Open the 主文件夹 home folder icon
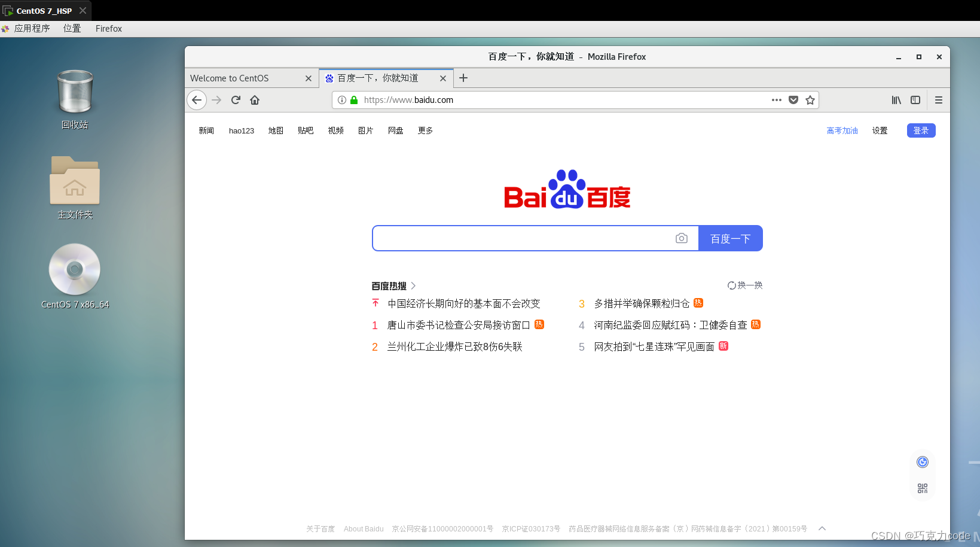The height and width of the screenshot is (547, 980). (x=75, y=187)
